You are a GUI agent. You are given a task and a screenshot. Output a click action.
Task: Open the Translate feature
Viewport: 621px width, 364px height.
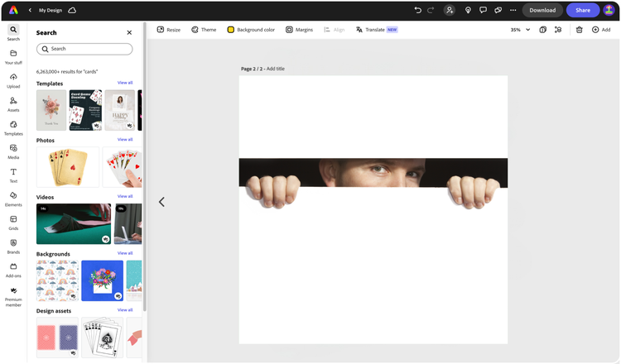click(377, 30)
